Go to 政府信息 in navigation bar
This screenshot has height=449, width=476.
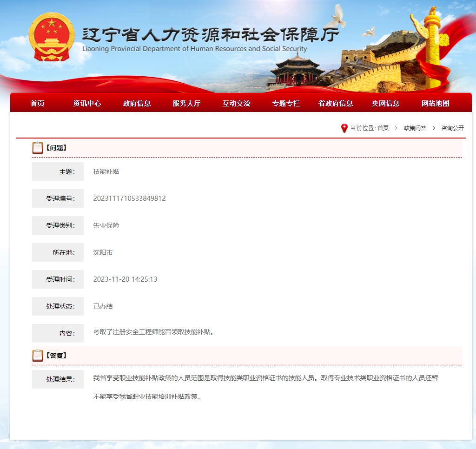click(x=137, y=103)
